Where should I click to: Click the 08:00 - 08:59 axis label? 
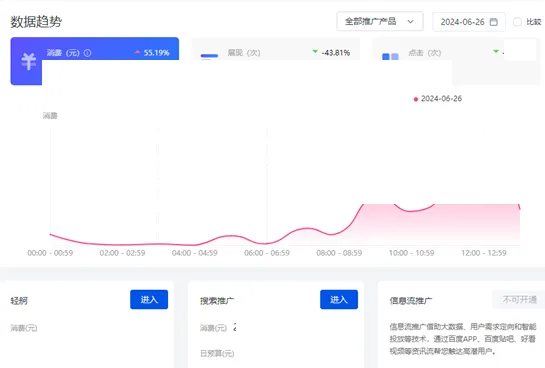tap(339, 253)
